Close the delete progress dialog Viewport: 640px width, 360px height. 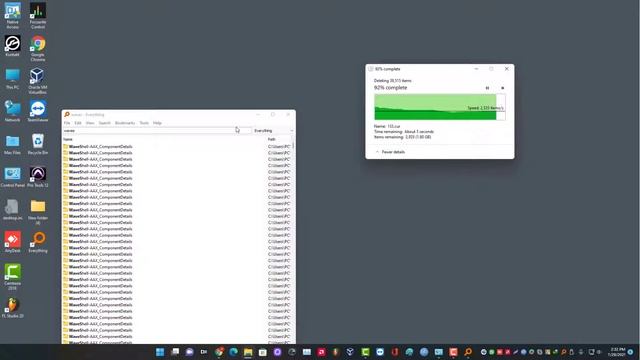point(507,69)
